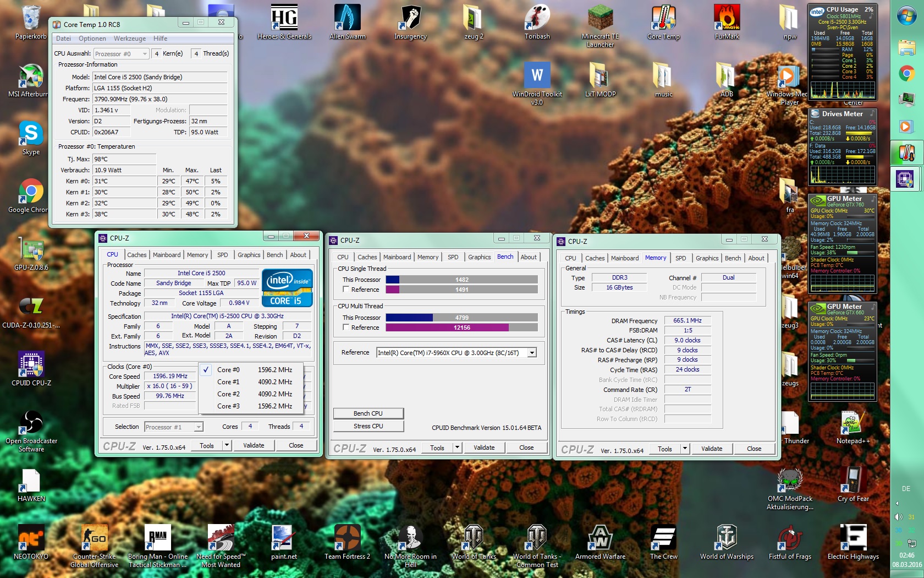This screenshot has height=578, width=924.
Task: Click the multi thread This Processor bar 4799
Action: click(x=462, y=318)
